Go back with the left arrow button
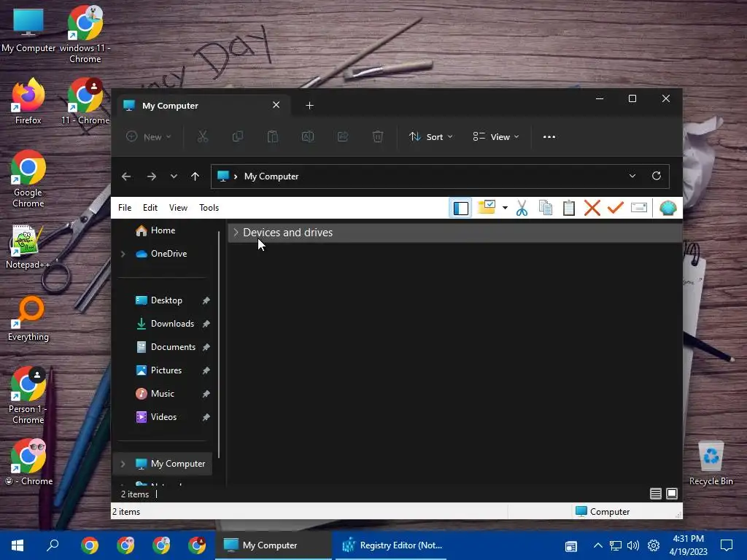The width and height of the screenshot is (747, 560). tap(126, 176)
